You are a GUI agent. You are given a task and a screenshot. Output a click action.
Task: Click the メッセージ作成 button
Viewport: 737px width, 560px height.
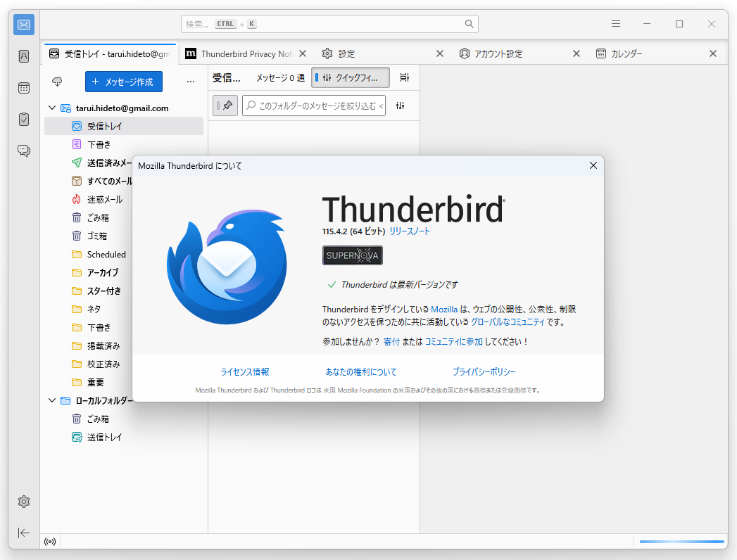tap(123, 82)
